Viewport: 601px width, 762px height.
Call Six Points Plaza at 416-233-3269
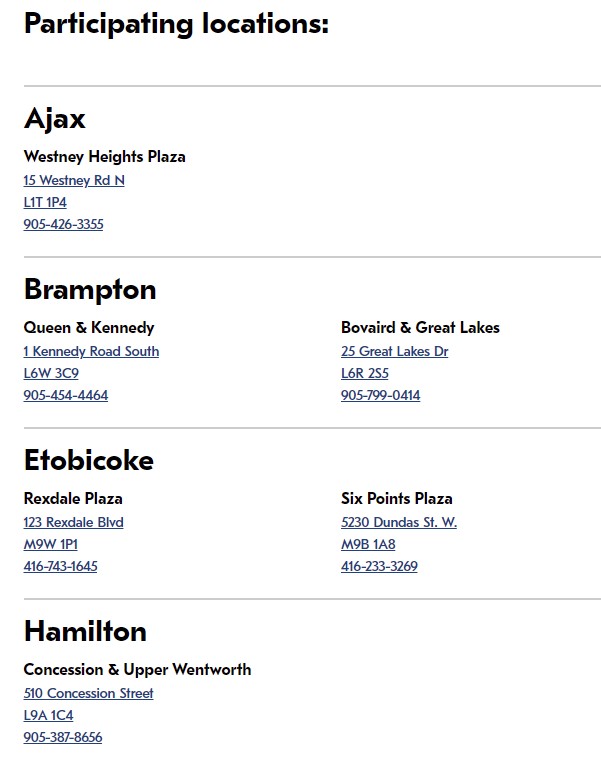pos(379,566)
